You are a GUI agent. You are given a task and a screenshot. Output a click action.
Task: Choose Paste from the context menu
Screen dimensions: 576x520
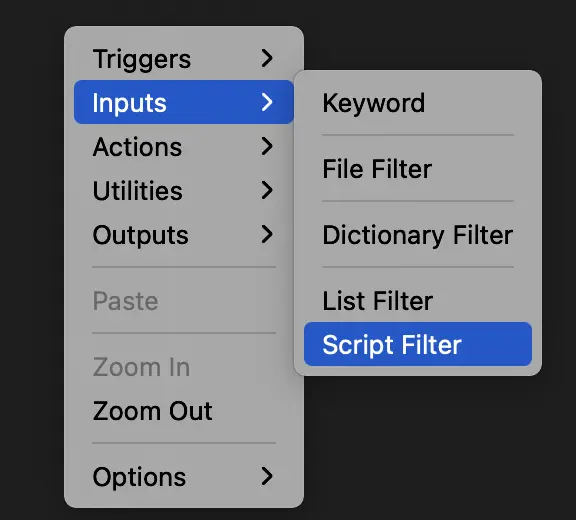(x=184, y=300)
